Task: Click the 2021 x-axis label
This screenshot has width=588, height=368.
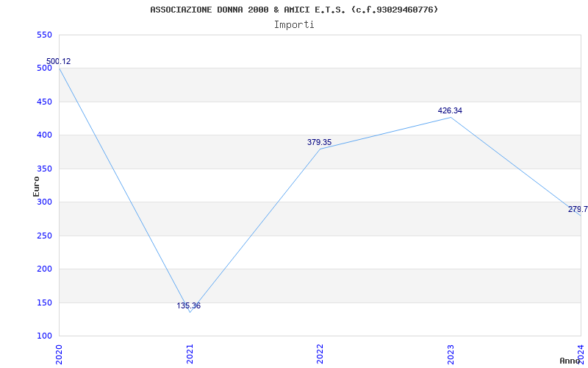Action: 190,354
